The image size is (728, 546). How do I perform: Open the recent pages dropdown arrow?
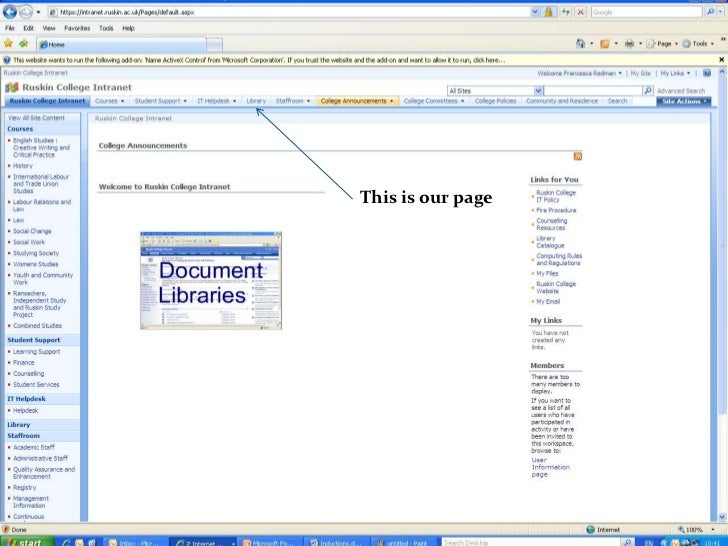39,12
